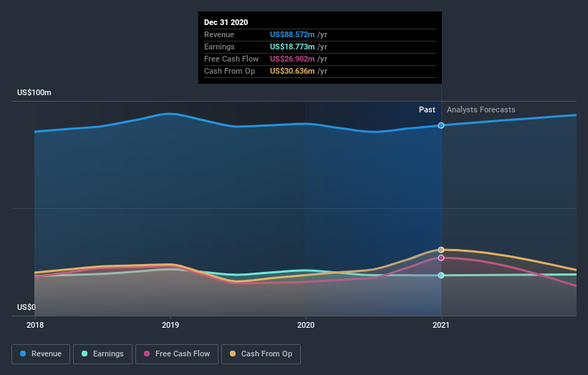Click the US$88.572m revenue value
588x375 pixels.
click(292, 34)
